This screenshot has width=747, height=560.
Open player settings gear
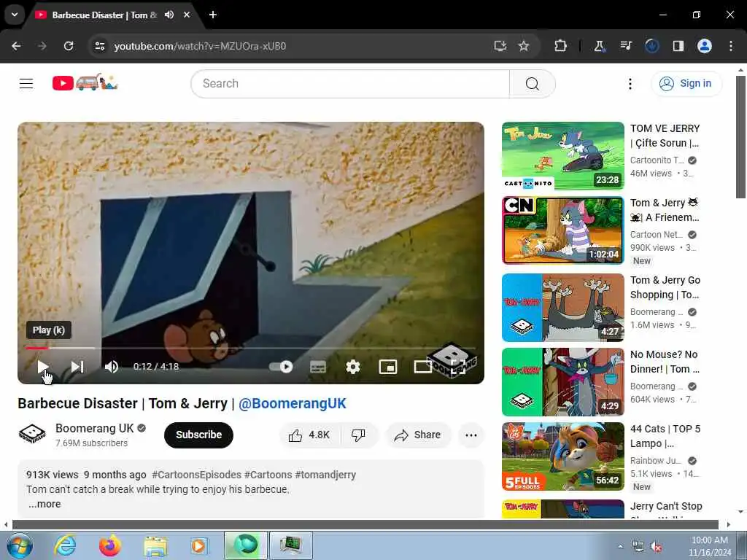353,367
